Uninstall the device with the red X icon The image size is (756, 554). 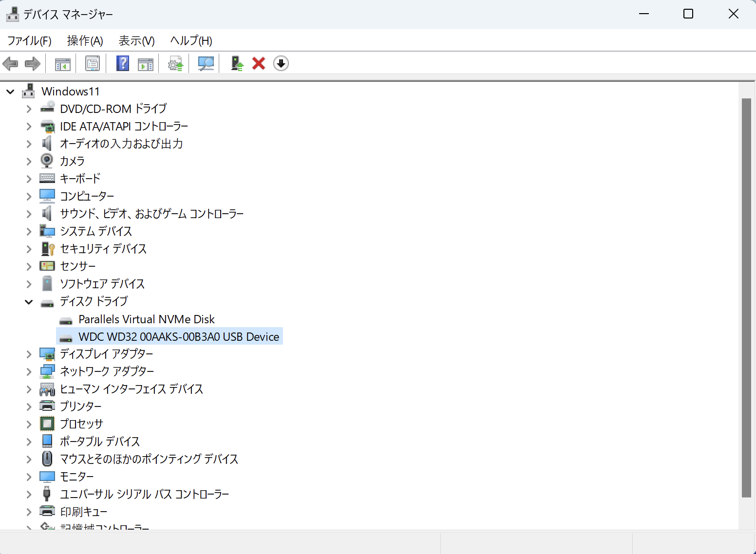coord(259,63)
